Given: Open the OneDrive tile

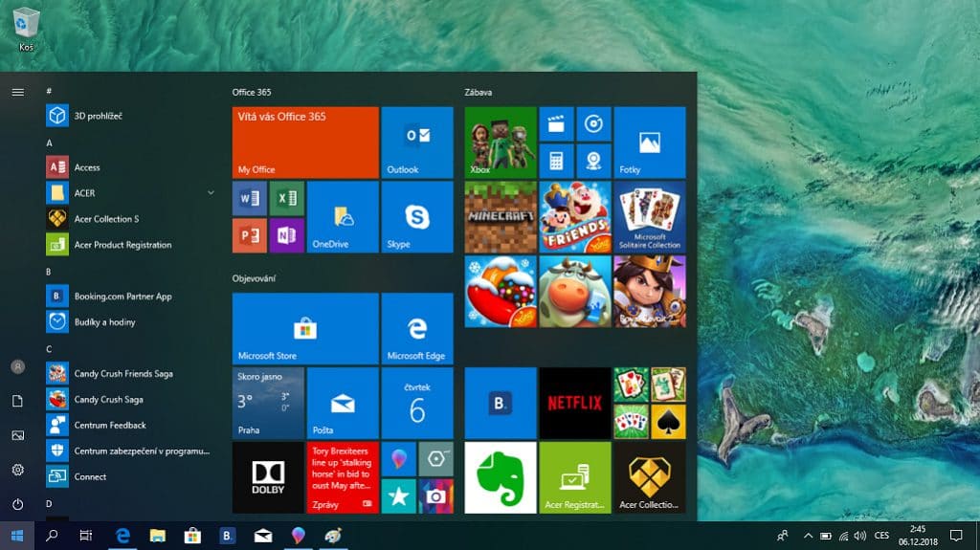Looking at the screenshot, I should [x=343, y=217].
